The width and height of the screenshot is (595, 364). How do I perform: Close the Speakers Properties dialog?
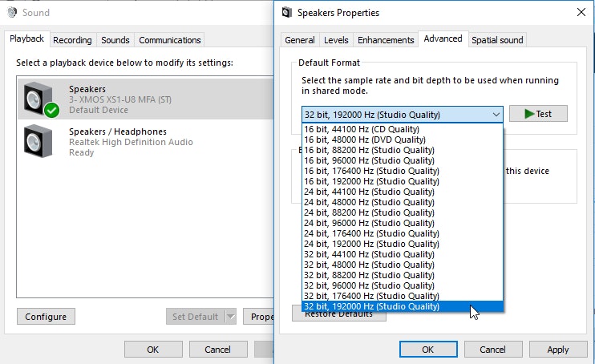coord(580,13)
